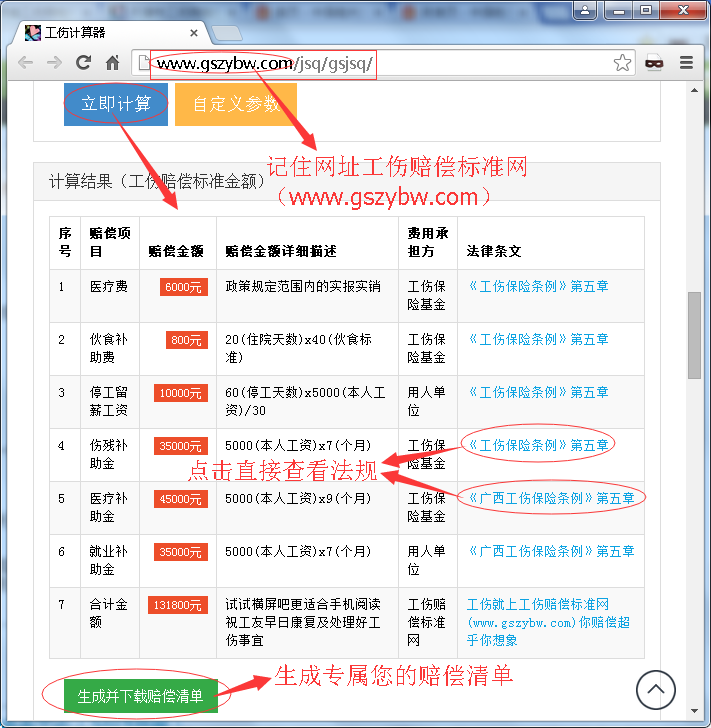Click the 自定义参数 button
The width and height of the screenshot is (711, 728).
tap(236, 104)
